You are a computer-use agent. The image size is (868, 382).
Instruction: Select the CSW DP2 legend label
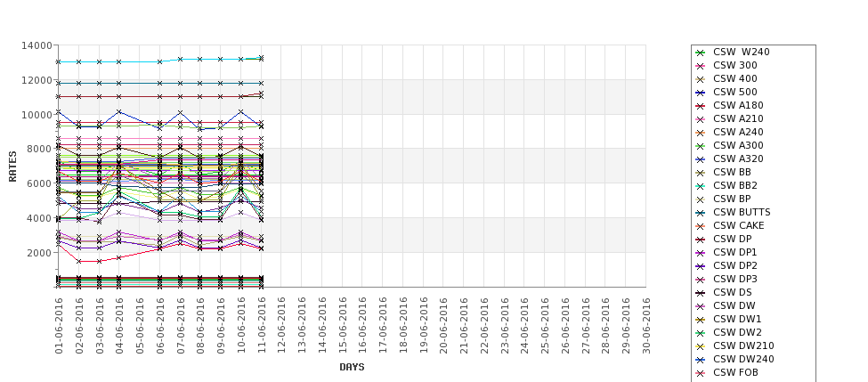click(x=735, y=265)
